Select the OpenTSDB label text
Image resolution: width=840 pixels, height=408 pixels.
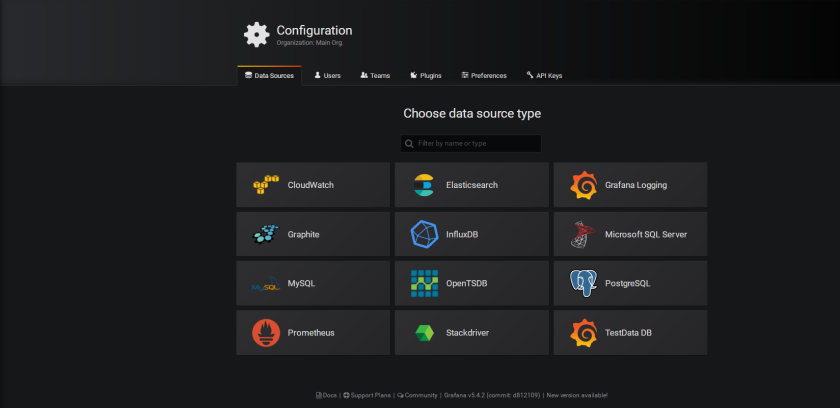pos(467,283)
